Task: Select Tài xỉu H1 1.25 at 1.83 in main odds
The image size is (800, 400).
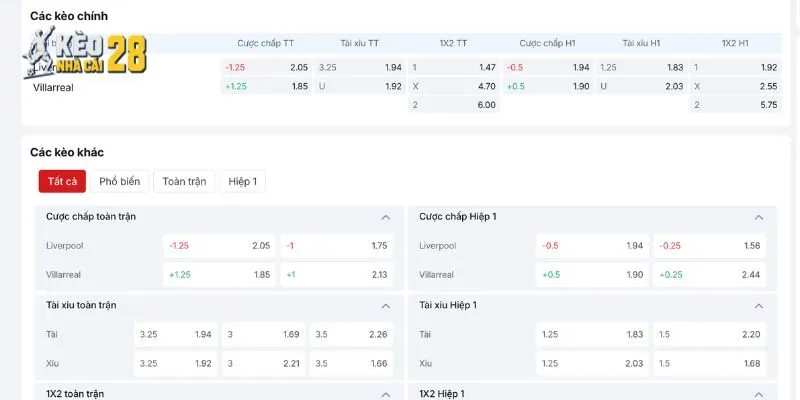Action: tap(642, 67)
